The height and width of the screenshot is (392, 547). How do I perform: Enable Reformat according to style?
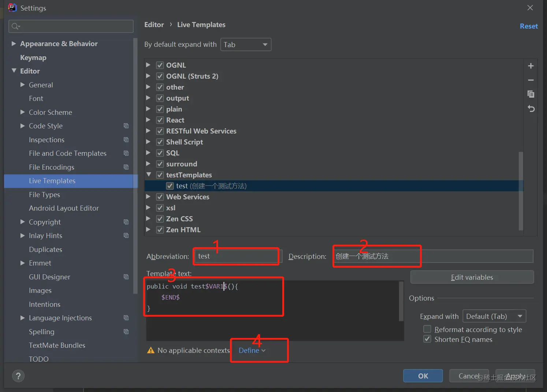click(x=427, y=329)
